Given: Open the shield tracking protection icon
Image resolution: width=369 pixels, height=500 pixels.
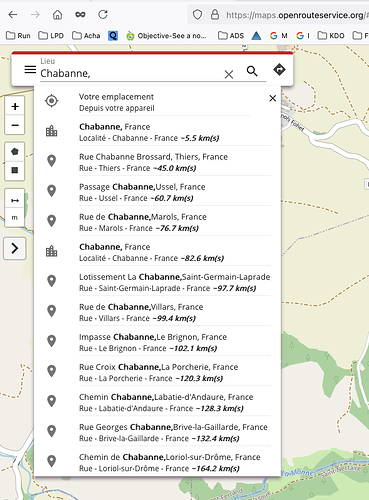Looking at the screenshot, I should pos(197,15).
